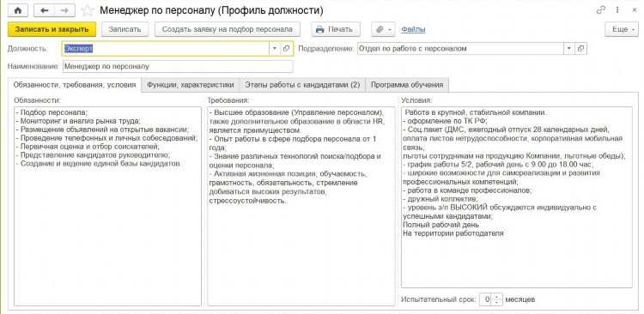Close the form with the X
This screenshot has width=644, height=314.
click(635, 10)
